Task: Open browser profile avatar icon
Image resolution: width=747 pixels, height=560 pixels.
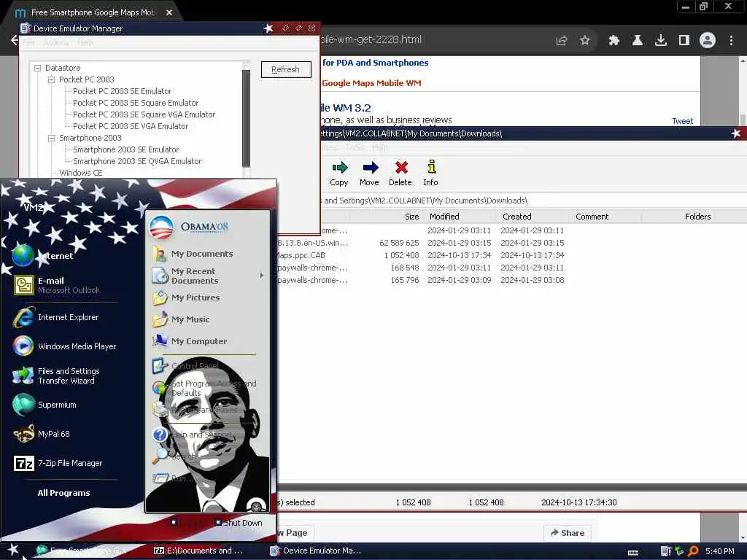Action: [x=708, y=41]
